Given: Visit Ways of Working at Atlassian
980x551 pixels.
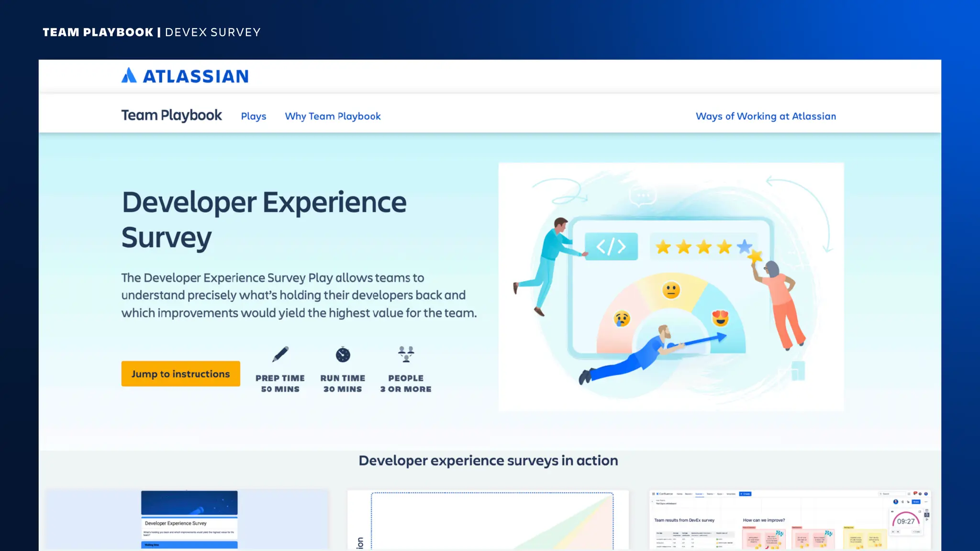Looking at the screenshot, I should [766, 116].
